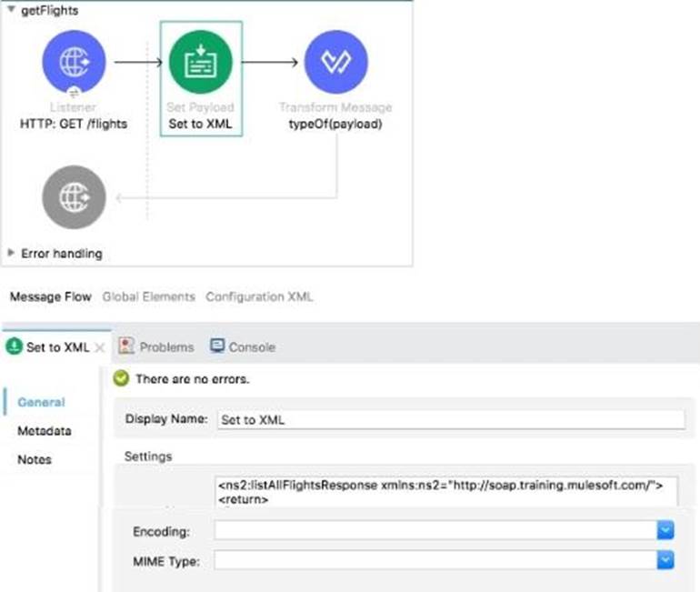Viewport: 700px width, 592px height.
Task: Click the Display Name input field
Action: coord(450,419)
